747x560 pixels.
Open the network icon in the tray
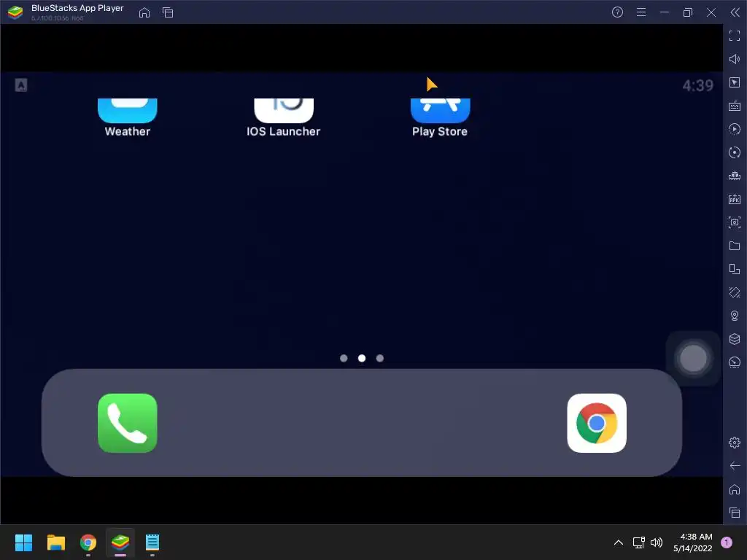(x=638, y=542)
